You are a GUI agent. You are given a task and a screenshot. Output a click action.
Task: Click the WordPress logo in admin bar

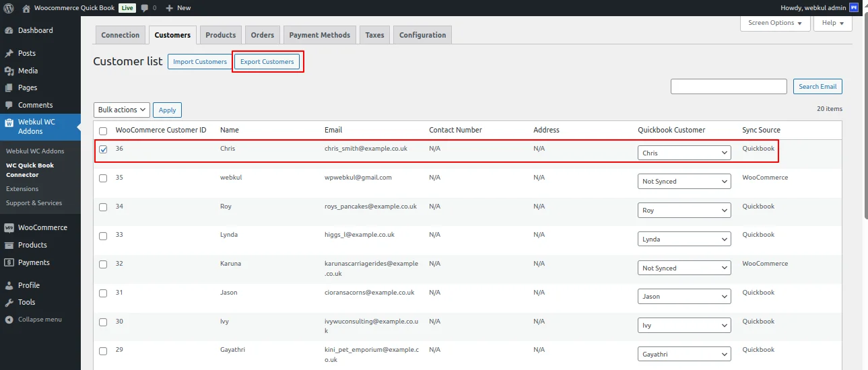point(9,8)
